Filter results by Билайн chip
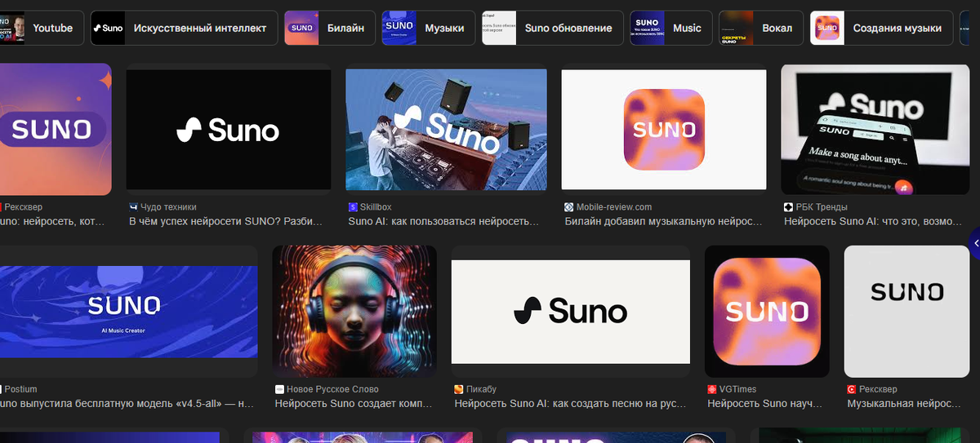980x443 pixels. (329, 28)
